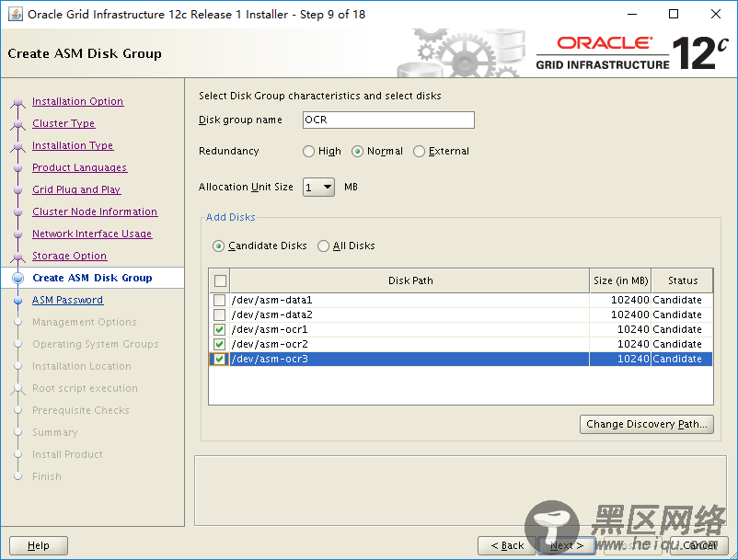This screenshot has height=560, width=738.
Task: Toggle the select-all disks header checkbox
Action: (220, 280)
